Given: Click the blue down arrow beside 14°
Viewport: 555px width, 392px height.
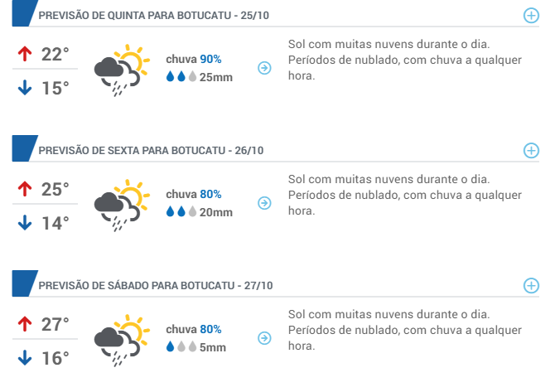Looking at the screenshot, I should (x=25, y=223).
